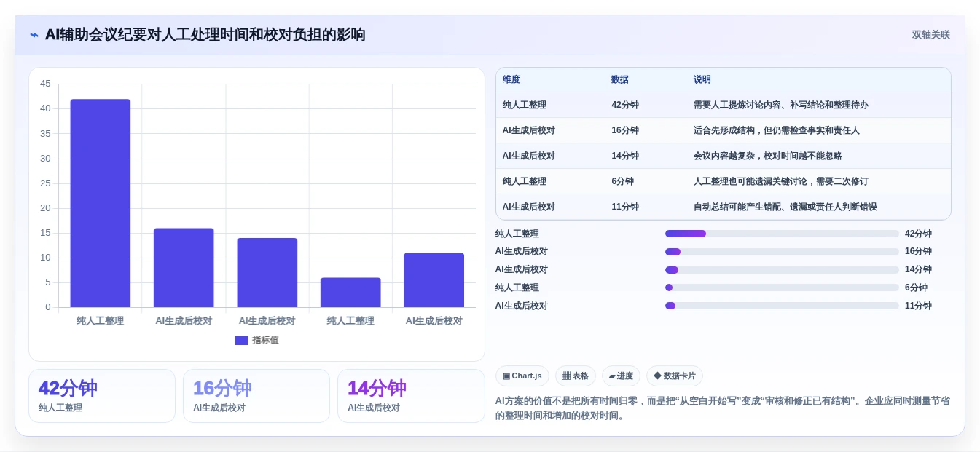Click the progress bar ending in 16分钟
This screenshot has height=452, width=980.
click(782, 252)
